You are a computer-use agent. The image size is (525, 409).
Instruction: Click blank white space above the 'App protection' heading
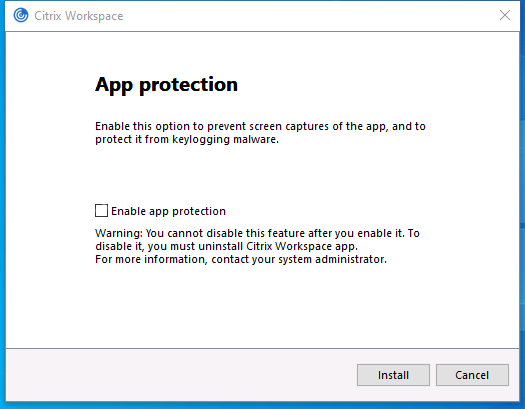pos(261,52)
